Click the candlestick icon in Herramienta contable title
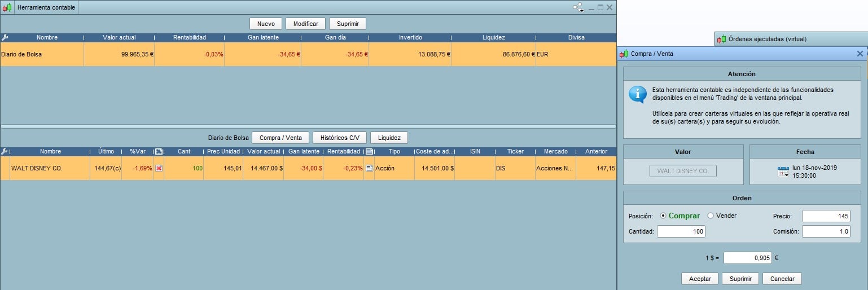 coord(7,8)
